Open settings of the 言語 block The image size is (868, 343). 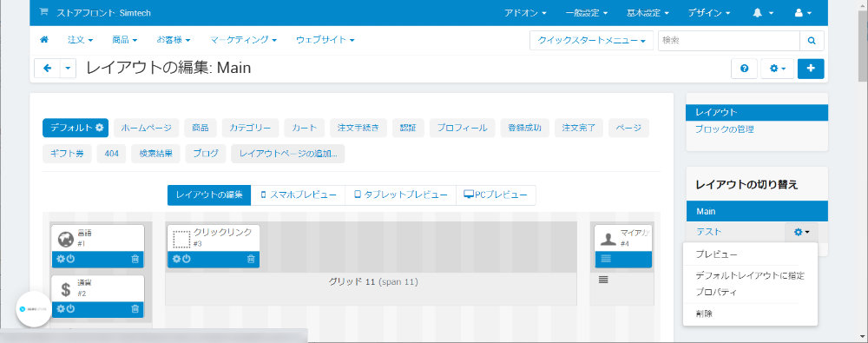click(61, 259)
